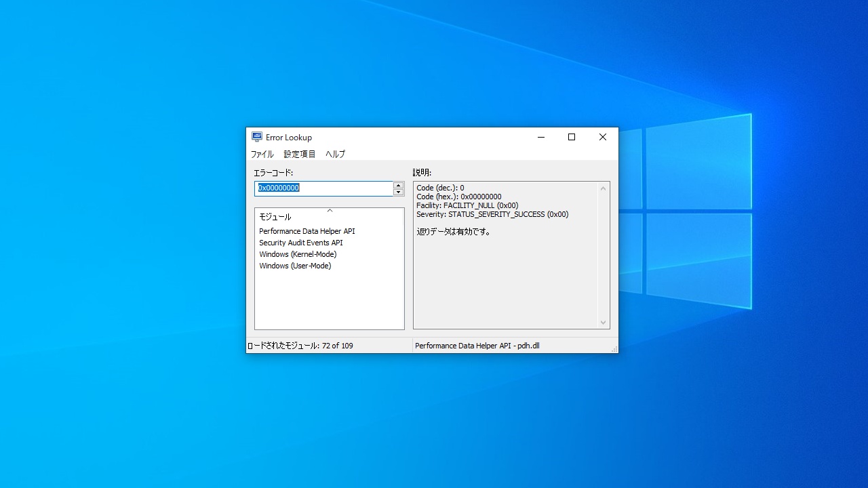Click pdh.dll status bar entry
Viewport: 868px width, 488px height.
click(x=477, y=346)
